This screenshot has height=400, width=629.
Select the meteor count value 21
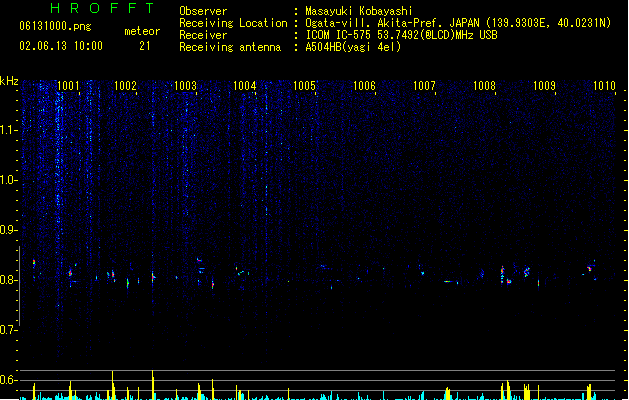tap(145, 46)
